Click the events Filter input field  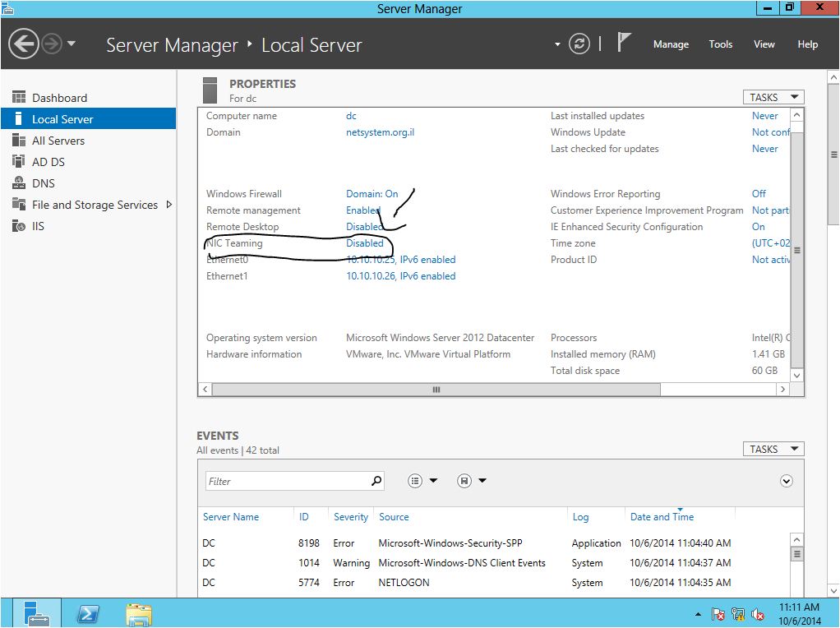click(288, 481)
